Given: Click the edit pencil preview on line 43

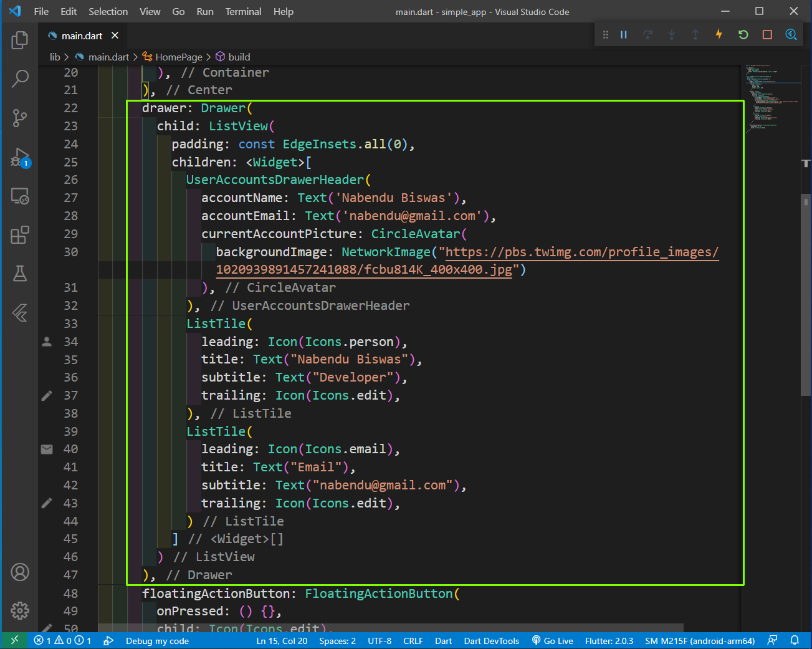Looking at the screenshot, I should pyautogui.click(x=47, y=503).
